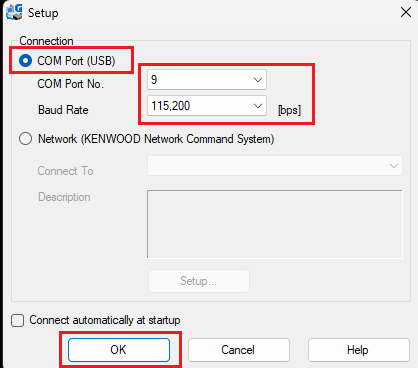
Task: Dismiss the dialog with Cancel button
Action: 239,350
